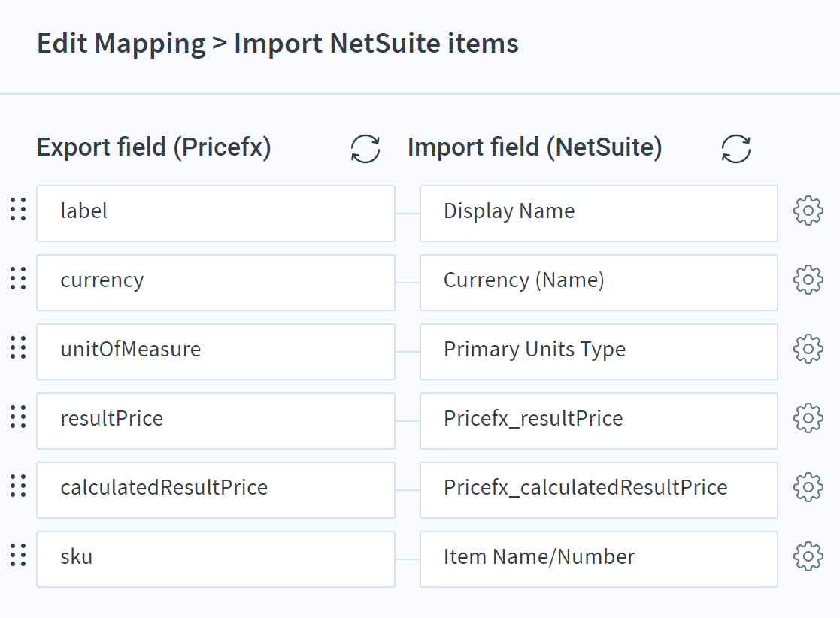Grab the drag handle of the calculatedResultPrice row
Image resolution: width=840 pixels, height=618 pixels.
click(x=18, y=486)
